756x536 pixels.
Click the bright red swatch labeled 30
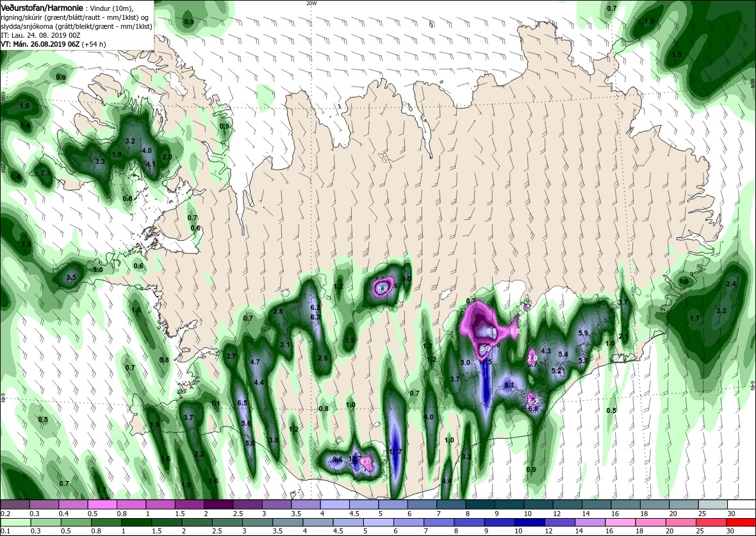pyautogui.click(x=742, y=523)
